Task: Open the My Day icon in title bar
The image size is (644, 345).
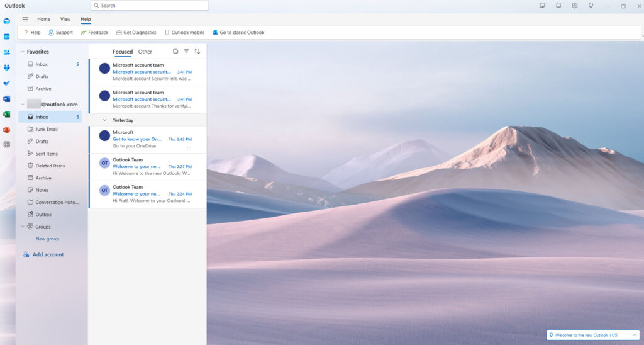Action: pos(543,5)
